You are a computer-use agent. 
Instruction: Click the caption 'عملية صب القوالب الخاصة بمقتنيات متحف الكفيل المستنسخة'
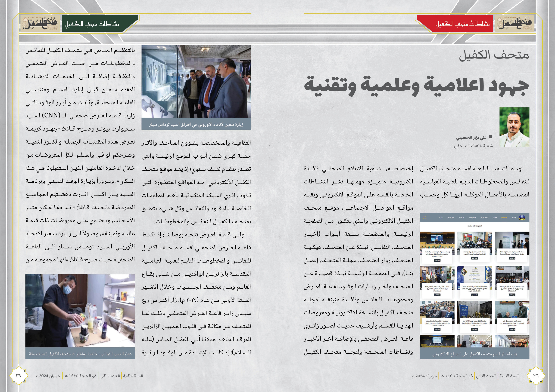pyautogui.click(x=80, y=354)
